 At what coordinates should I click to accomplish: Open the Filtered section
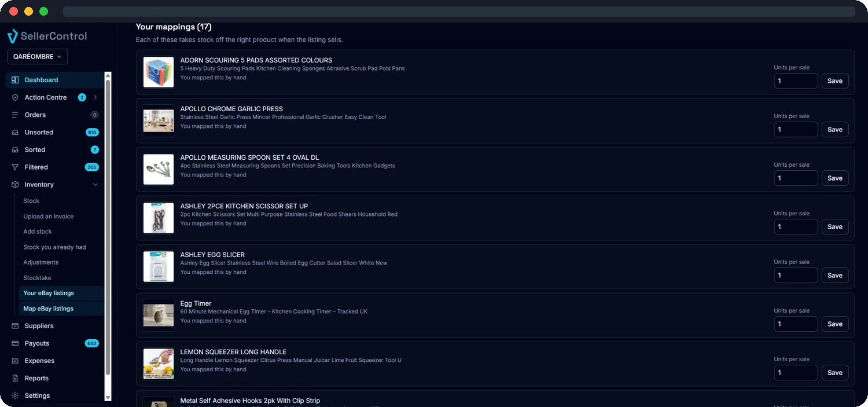click(x=55, y=167)
